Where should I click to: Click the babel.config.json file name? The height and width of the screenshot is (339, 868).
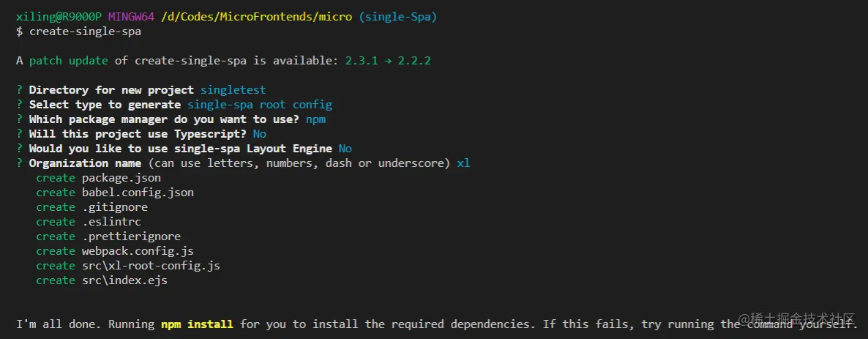click(x=138, y=193)
